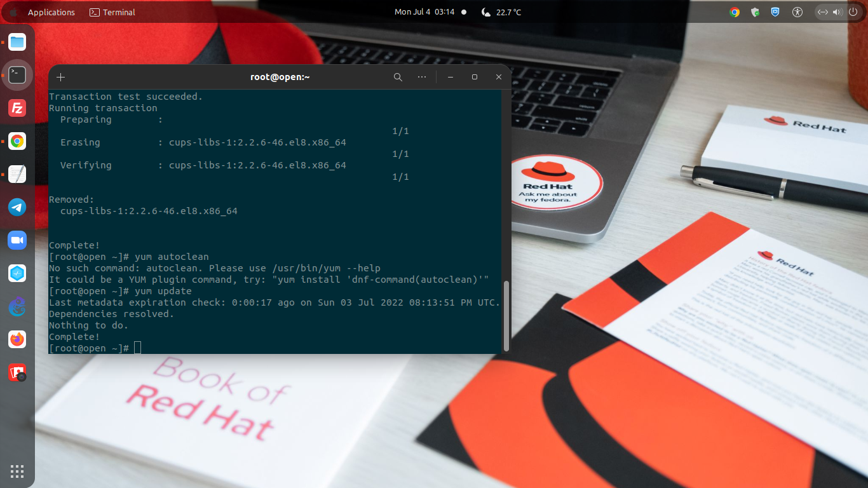Click the 'Verifying' cups-libs line
868x488 pixels.
(x=203, y=165)
